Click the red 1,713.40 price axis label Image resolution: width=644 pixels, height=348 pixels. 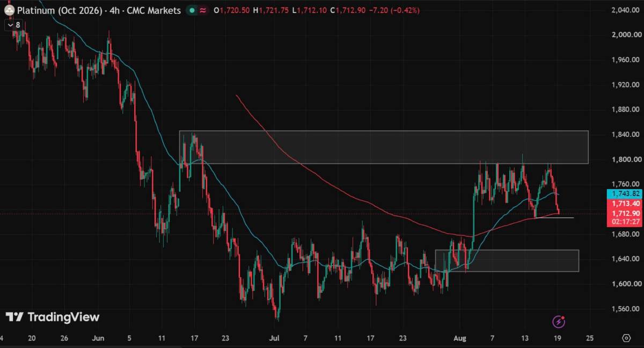pos(624,204)
